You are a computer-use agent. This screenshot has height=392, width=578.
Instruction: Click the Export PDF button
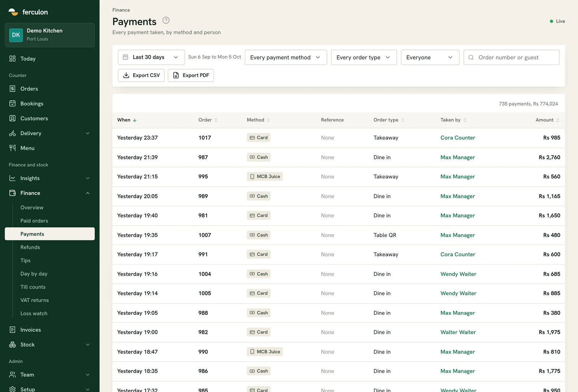[191, 75]
